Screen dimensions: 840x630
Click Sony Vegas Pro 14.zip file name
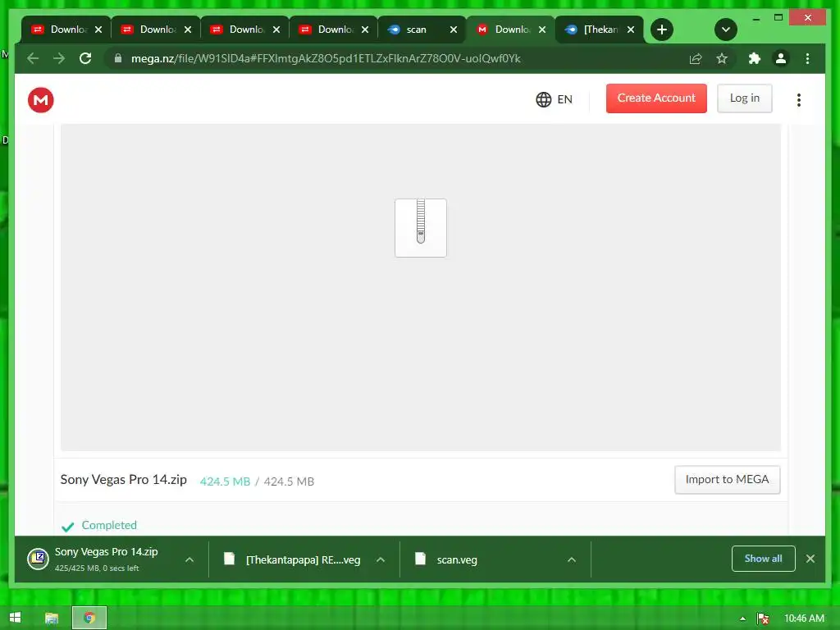[124, 479]
